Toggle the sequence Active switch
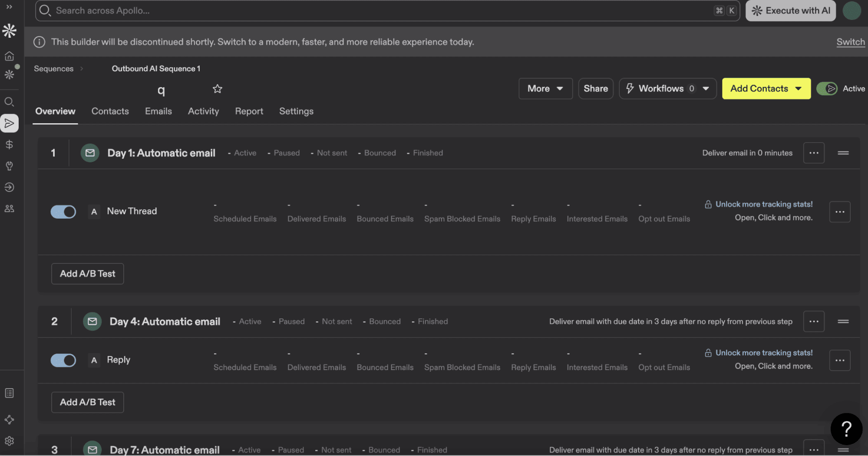This screenshot has width=868, height=456. coord(827,89)
